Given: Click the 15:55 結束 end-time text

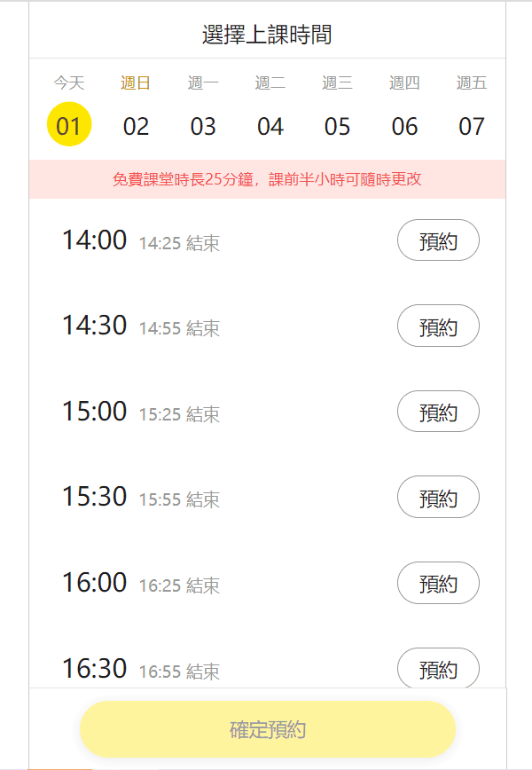Looking at the screenshot, I should point(179,499).
